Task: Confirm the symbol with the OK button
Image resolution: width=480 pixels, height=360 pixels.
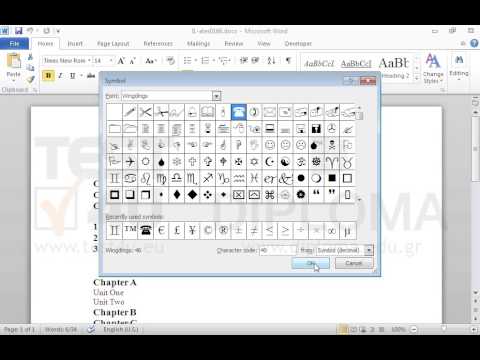Action: [311, 263]
